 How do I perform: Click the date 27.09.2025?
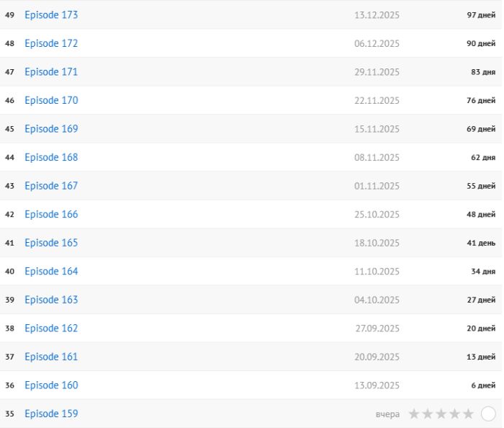click(x=377, y=329)
